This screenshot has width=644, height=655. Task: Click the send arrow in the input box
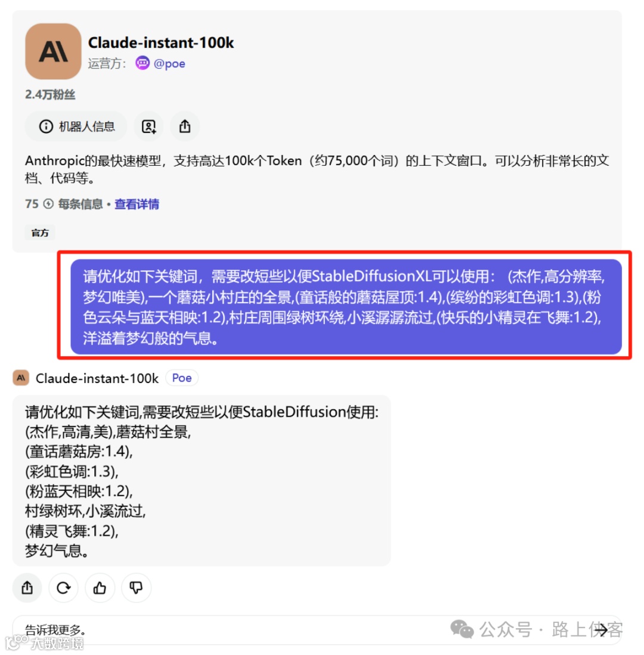tap(602, 630)
